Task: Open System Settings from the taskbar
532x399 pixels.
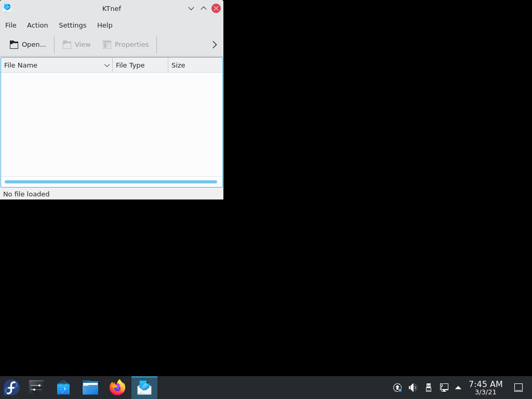Action: [x=36, y=388]
